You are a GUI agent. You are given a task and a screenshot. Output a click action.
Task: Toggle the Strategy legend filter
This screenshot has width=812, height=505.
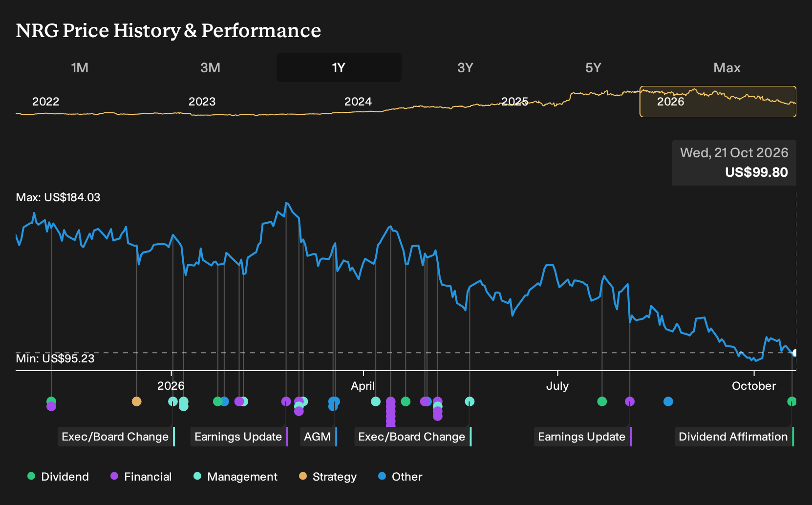[328, 477]
